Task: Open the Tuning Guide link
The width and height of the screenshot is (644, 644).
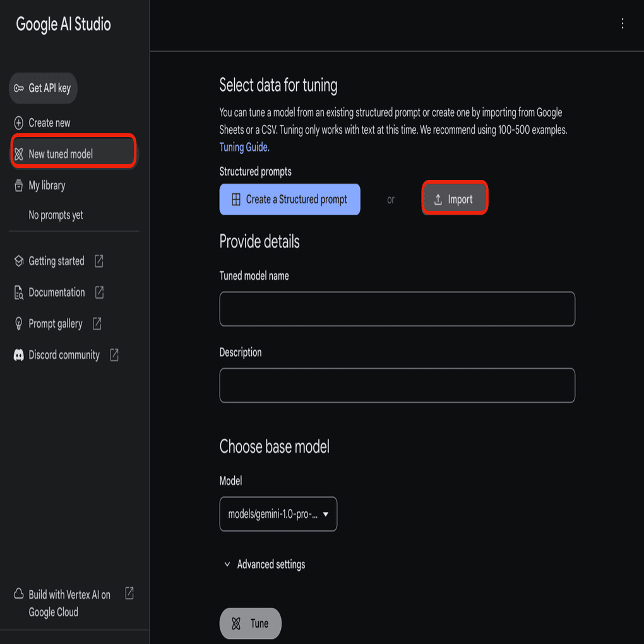Action: point(244,147)
